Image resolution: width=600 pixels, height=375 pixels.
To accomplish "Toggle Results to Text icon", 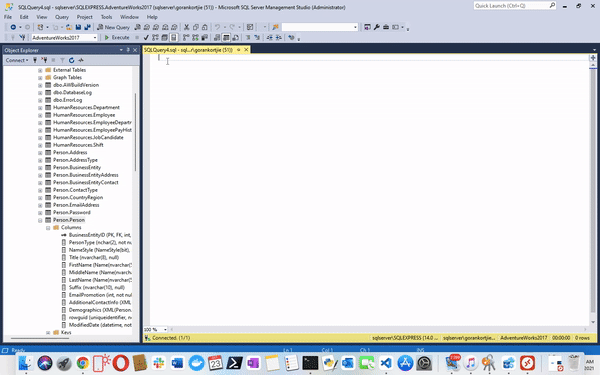I will 217,38.
